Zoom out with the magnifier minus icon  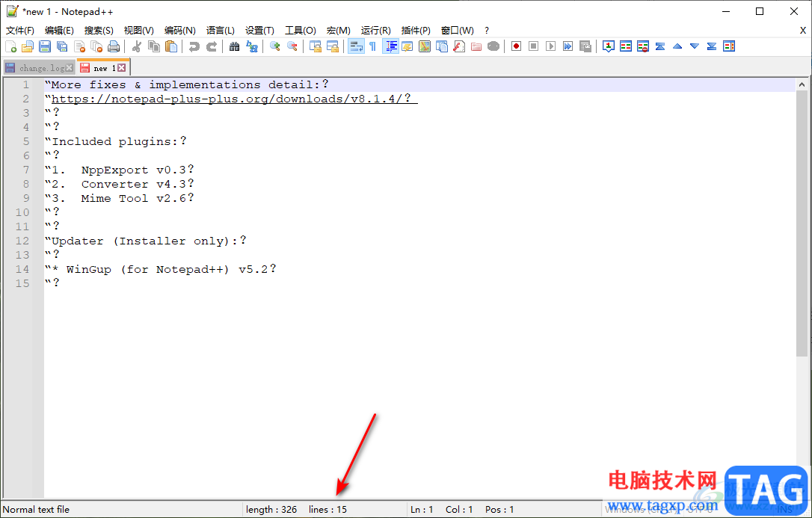click(x=292, y=46)
